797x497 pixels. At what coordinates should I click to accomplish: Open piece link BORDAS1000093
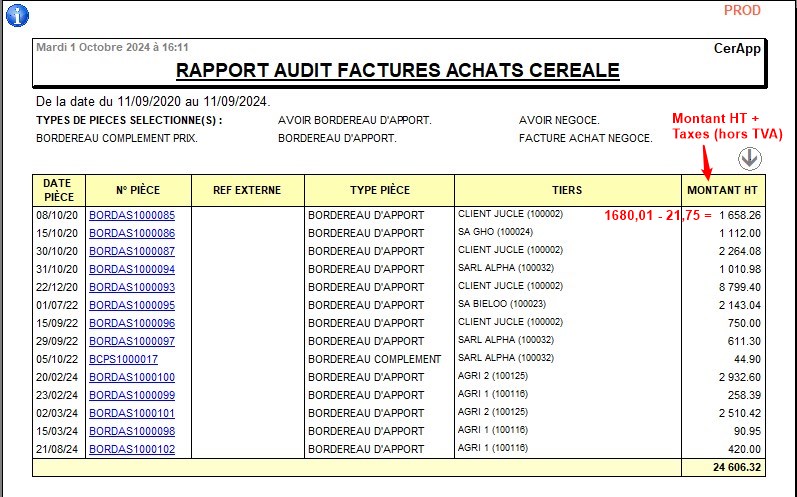point(131,287)
